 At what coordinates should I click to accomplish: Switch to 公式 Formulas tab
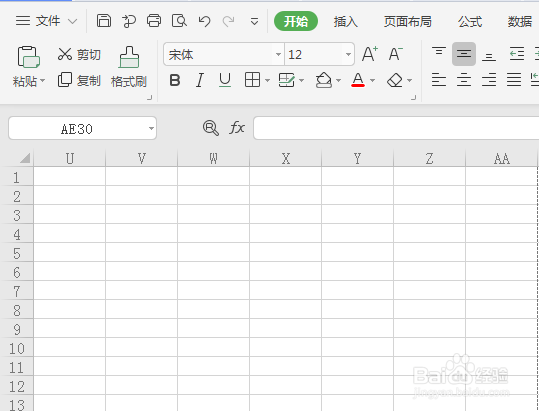(470, 22)
